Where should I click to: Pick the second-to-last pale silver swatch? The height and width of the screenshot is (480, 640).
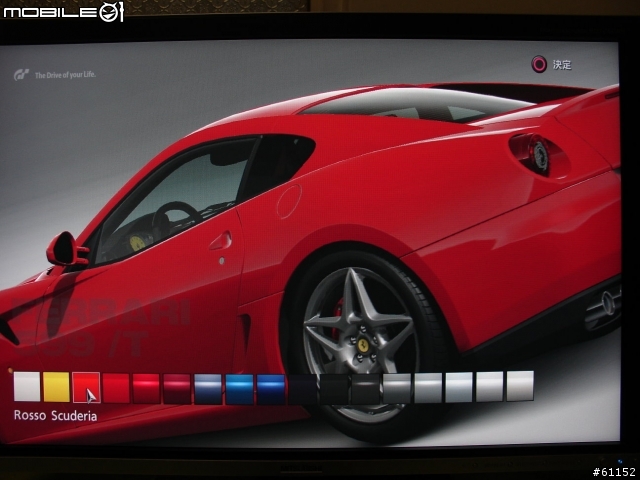[x=489, y=387]
